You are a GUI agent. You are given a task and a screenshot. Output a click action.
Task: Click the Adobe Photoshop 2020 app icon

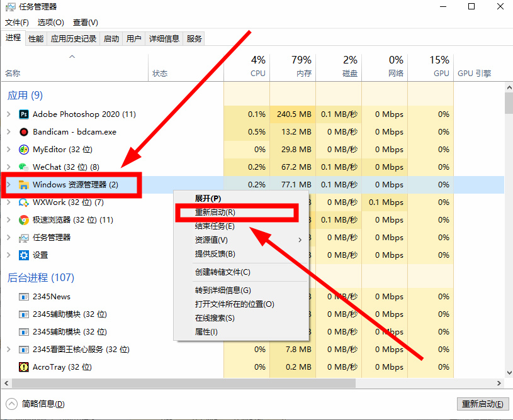point(25,114)
